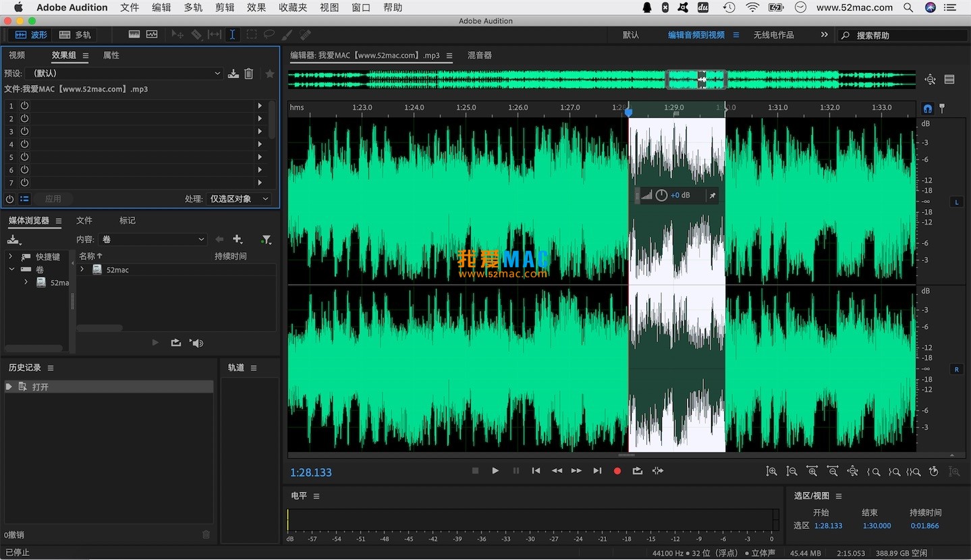Toggle the effects rack master power
The height and width of the screenshot is (560, 971).
[9, 199]
